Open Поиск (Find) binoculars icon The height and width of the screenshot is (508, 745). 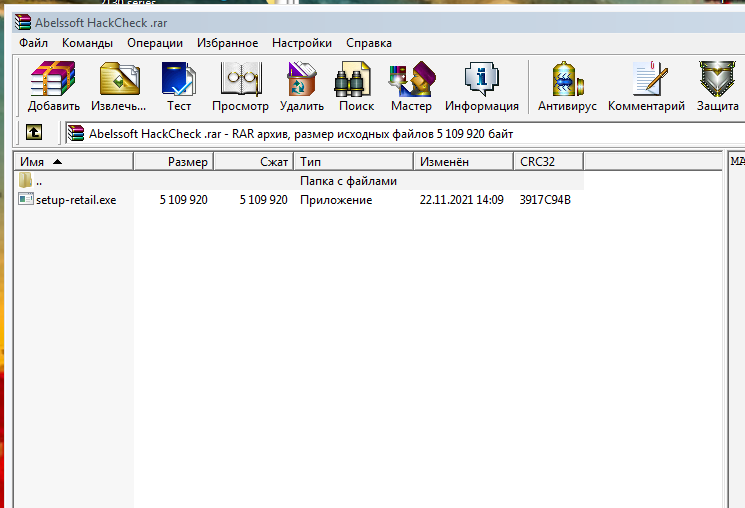coord(353,79)
